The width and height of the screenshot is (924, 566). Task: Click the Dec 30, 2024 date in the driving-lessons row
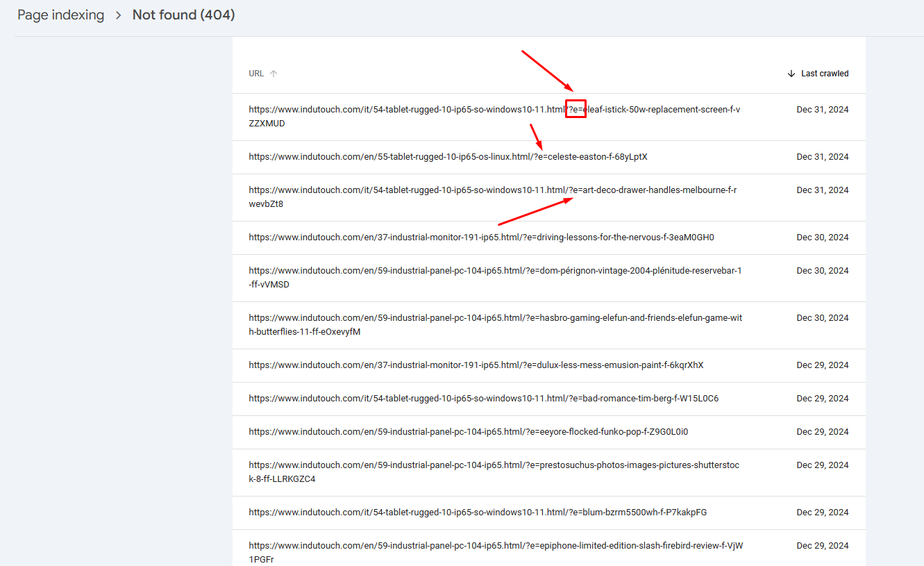coord(823,238)
